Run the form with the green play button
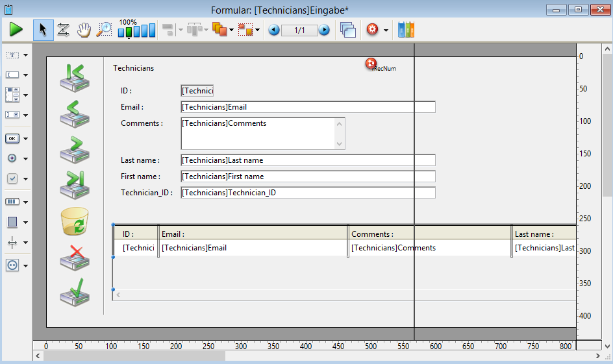This screenshot has width=613, height=364. (x=16, y=29)
